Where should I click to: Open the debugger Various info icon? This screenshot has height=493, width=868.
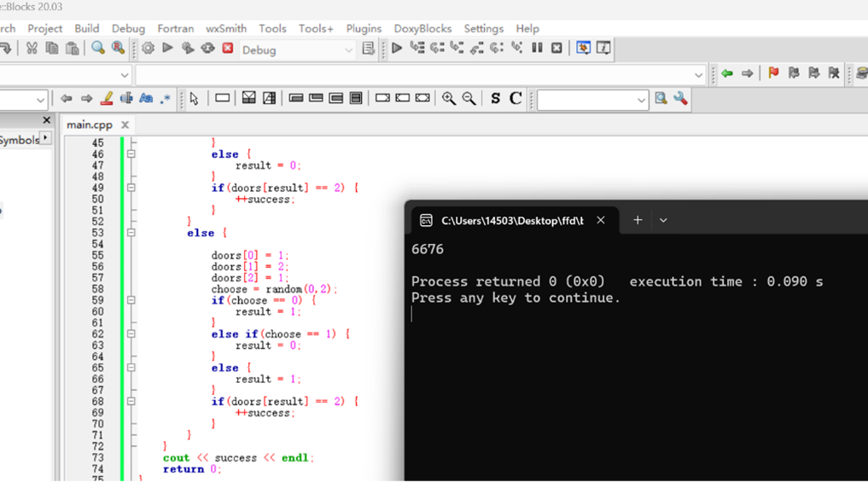pos(603,48)
